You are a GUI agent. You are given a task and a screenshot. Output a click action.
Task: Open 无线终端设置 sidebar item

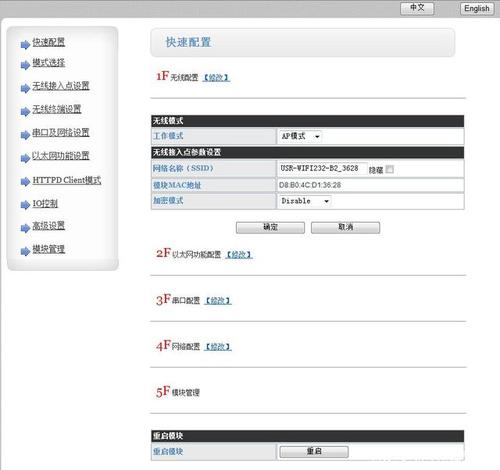[x=57, y=109]
